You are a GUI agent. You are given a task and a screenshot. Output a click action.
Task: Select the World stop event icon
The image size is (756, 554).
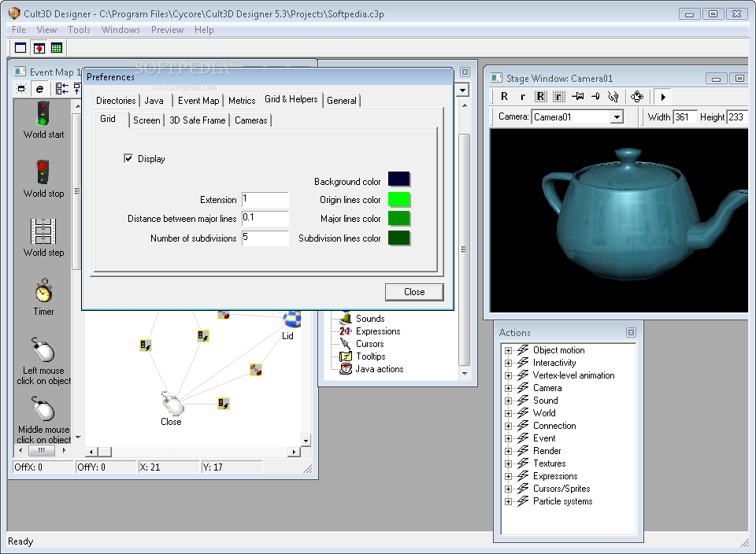coord(43,172)
